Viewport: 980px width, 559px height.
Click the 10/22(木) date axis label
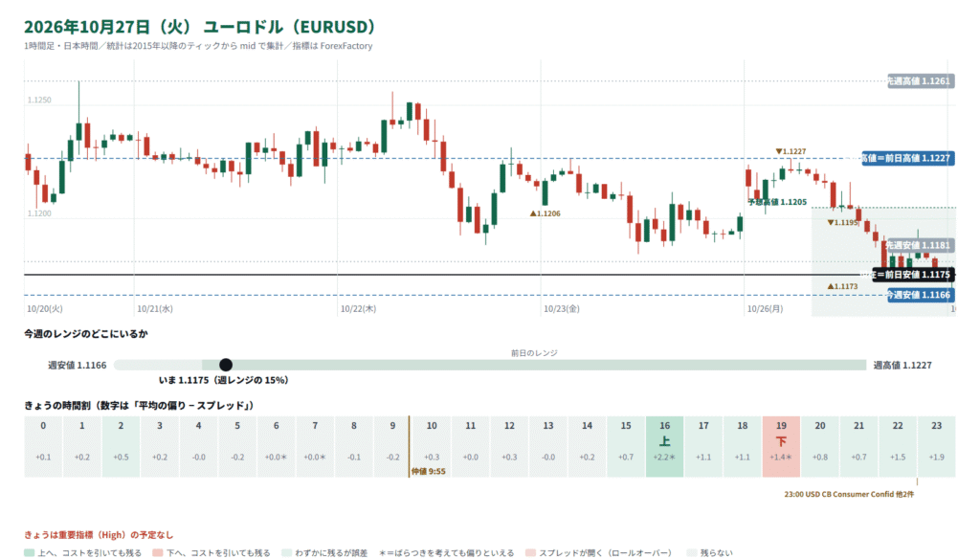358,309
